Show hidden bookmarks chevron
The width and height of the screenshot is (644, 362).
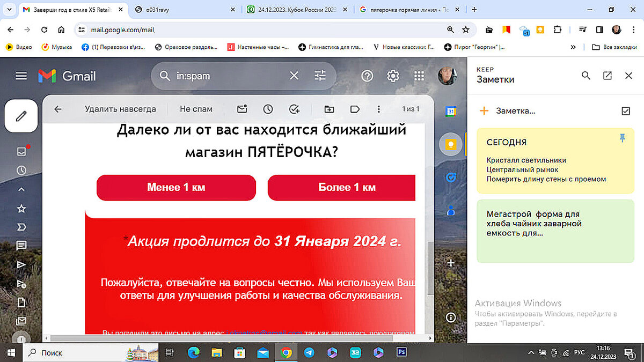click(x=573, y=47)
